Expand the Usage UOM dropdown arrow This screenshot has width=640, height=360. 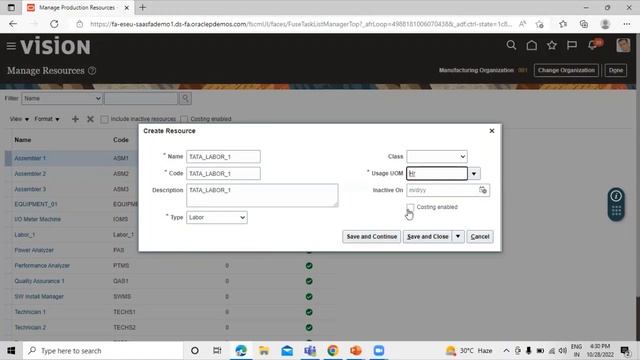click(x=474, y=174)
